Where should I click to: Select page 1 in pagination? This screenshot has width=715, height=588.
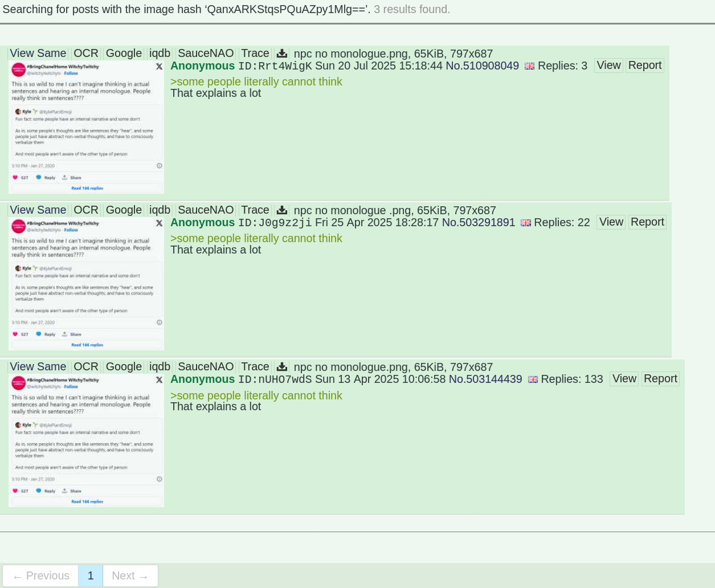[x=91, y=575]
